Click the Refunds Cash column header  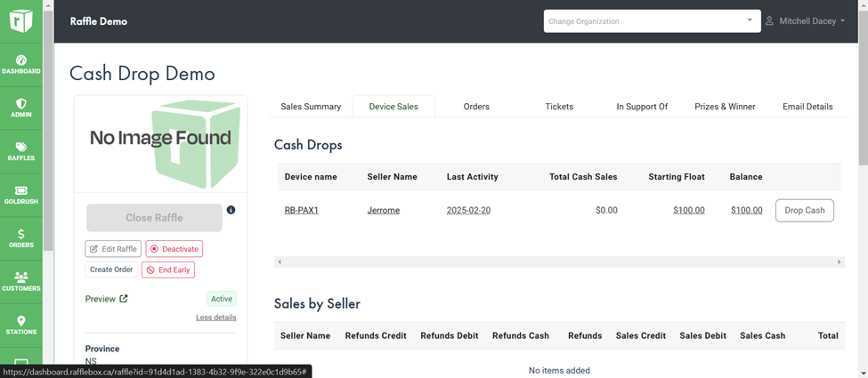[521, 335]
